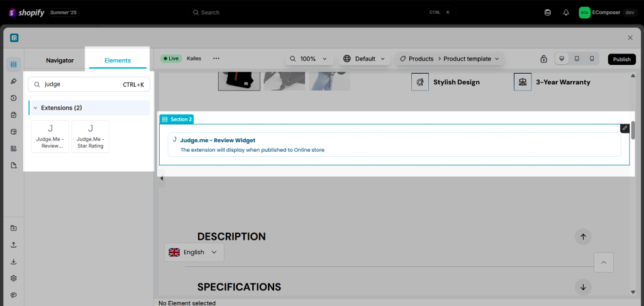Screen dimensions: 644x306
Task: Switch to the Navigator tab
Action: [60, 60]
